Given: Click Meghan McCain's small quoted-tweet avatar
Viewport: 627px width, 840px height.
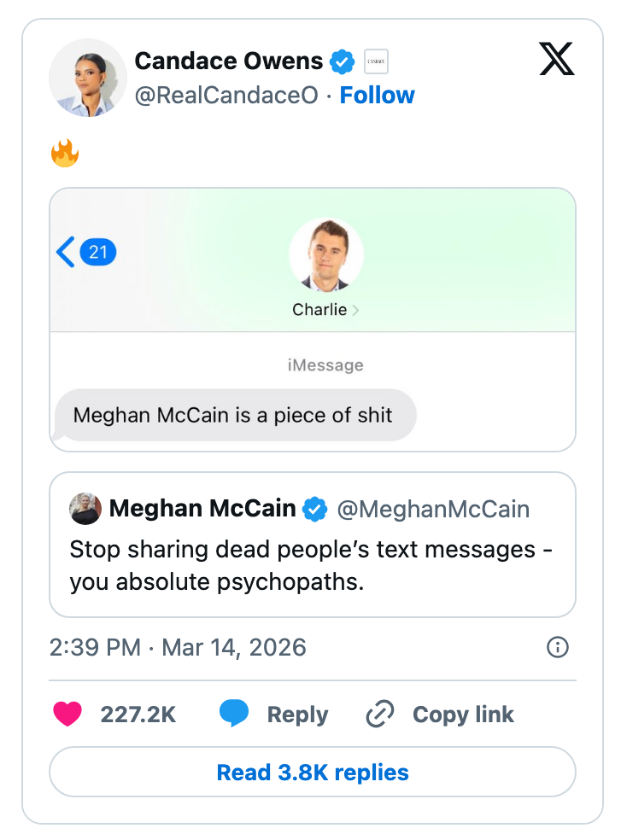Looking at the screenshot, I should [86, 510].
